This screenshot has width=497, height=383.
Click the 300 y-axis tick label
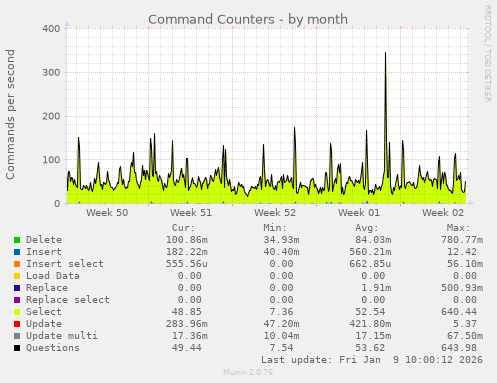point(51,72)
